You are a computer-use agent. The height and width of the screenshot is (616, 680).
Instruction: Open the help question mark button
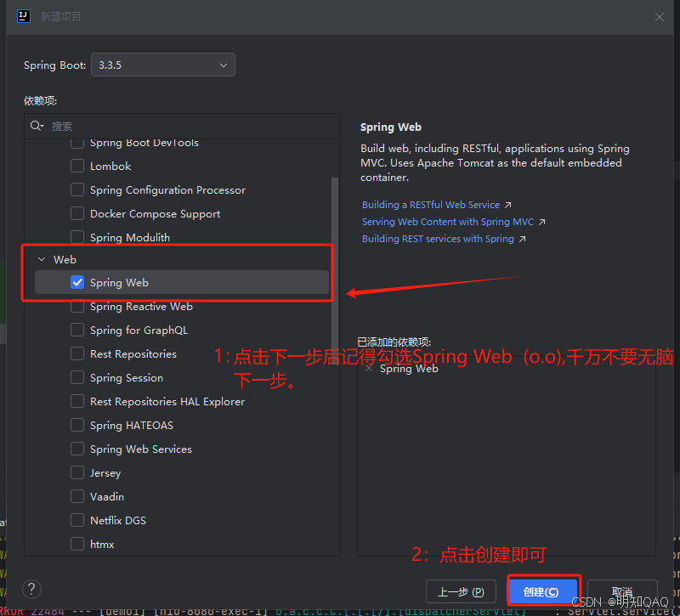click(x=31, y=590)
